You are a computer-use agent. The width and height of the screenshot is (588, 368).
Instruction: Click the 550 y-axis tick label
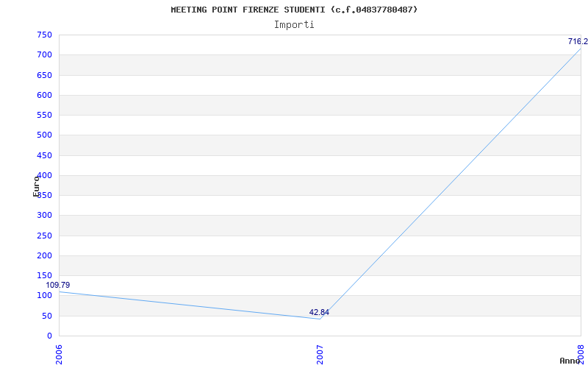44,115
